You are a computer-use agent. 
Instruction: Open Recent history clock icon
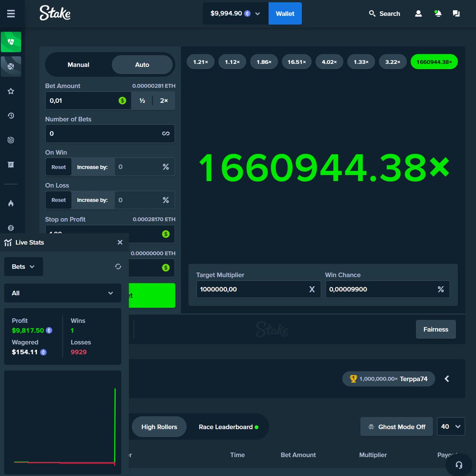[11, 116]
